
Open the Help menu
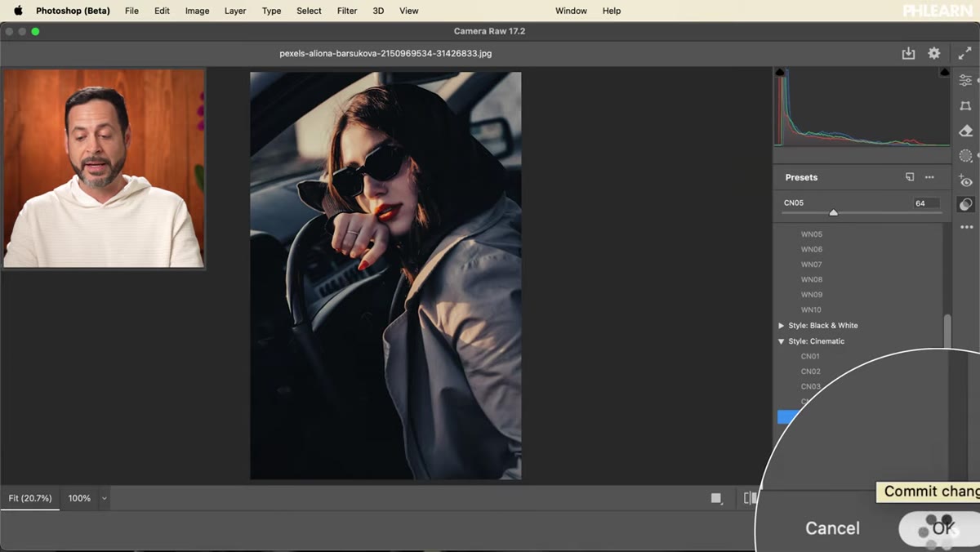click(x=612, y=11)
